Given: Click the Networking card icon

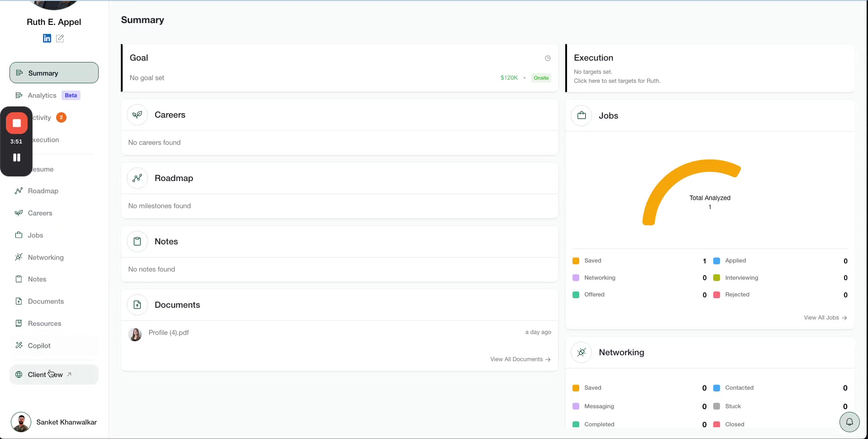Looking at the screenshot, I should 582,353.
